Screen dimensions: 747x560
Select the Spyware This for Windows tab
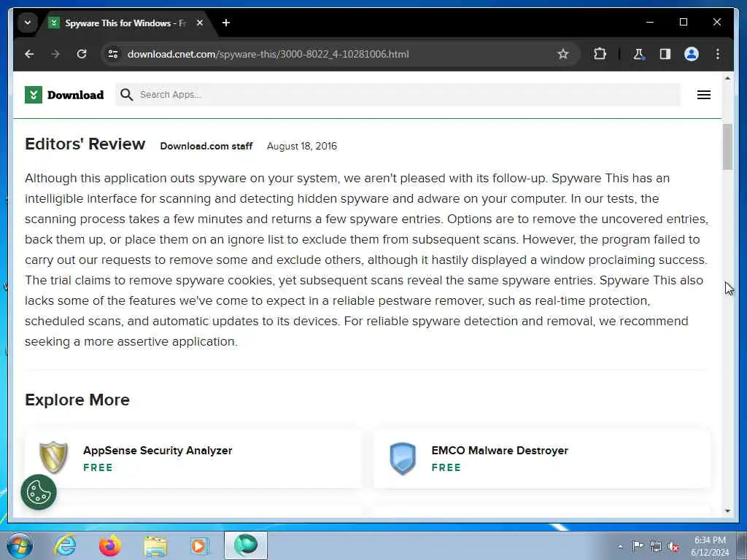tap(126, 23)
